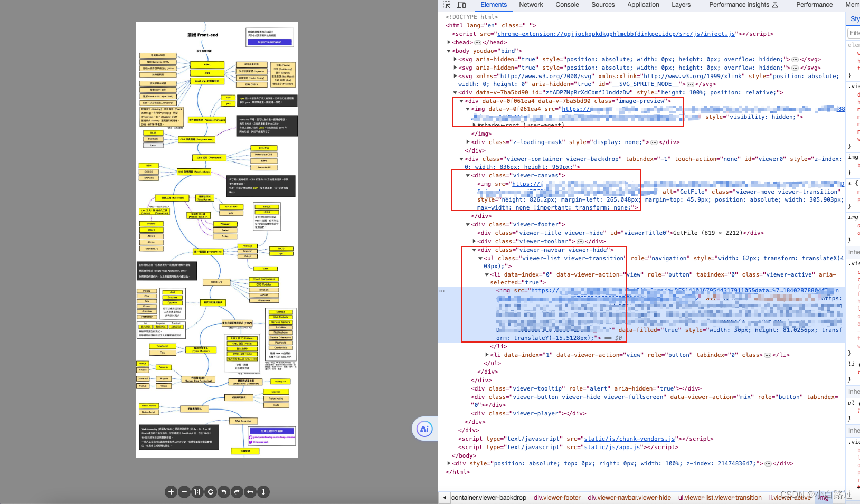Reset image to 1:1 actual size
Image resolution: width=860 pixels, height=504 pixels.
pyautogui.click(x=197, y=492)
